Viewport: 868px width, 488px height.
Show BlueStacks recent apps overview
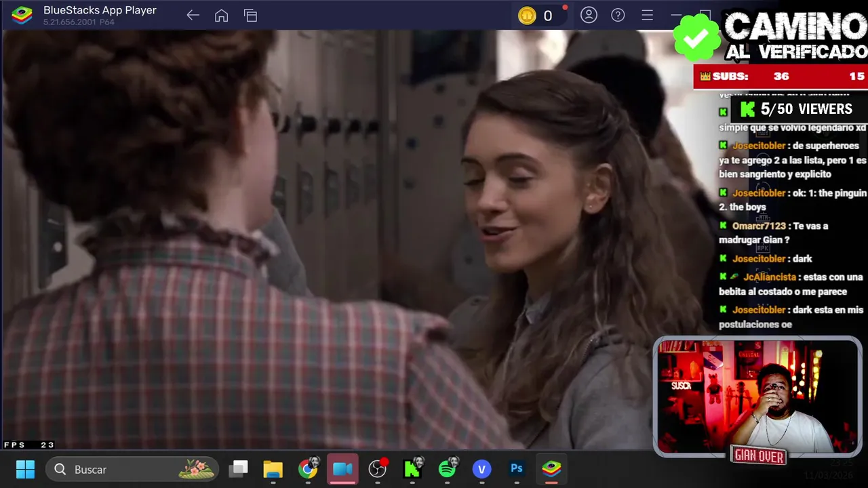(251, 16)
